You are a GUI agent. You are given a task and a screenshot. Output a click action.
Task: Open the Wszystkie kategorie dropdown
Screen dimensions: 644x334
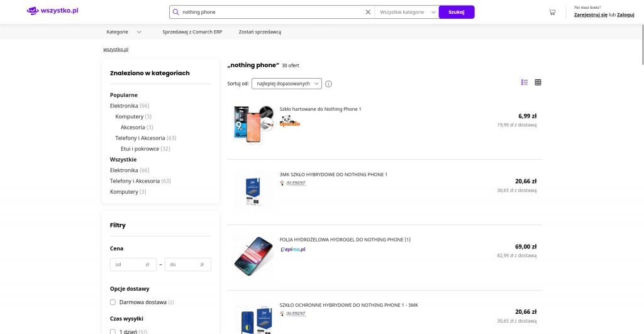[x=407, y=12]
